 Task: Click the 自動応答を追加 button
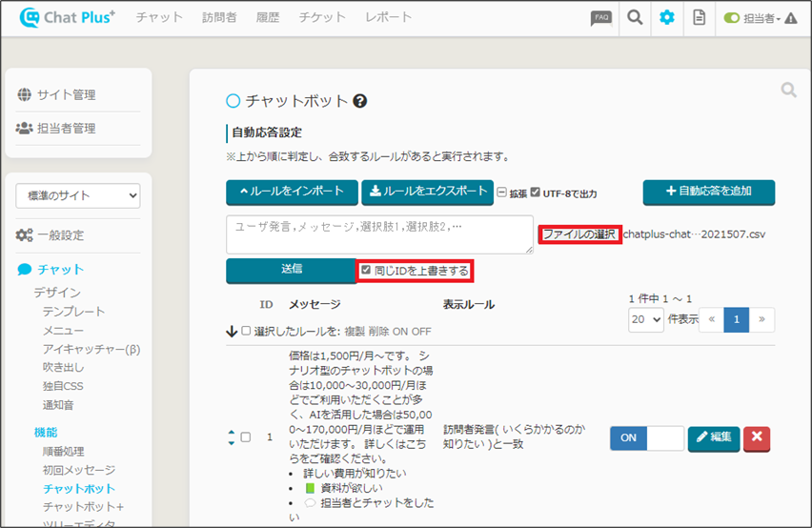pyautogui.click(x=708, y=192)
